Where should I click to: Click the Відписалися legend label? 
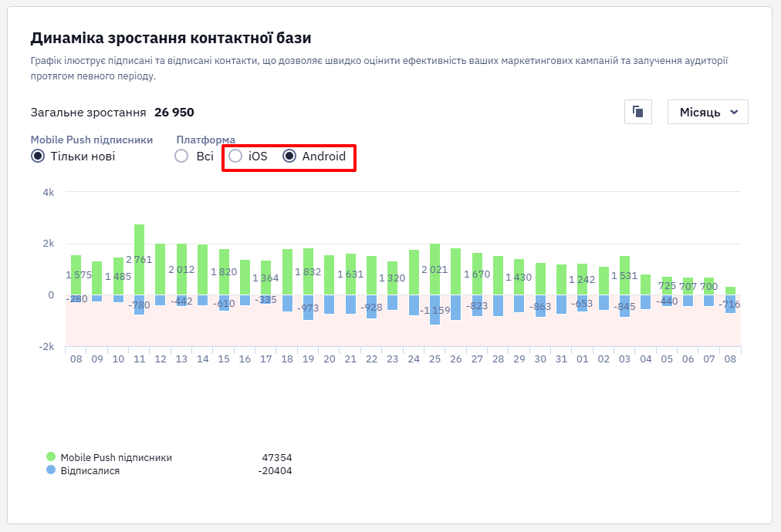pyautogui.click(x=90, y=471)
